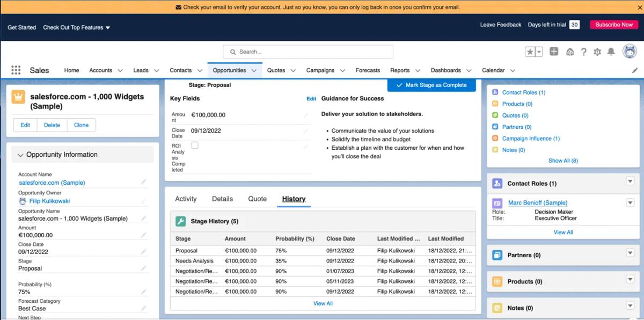
Task: Click the pencil icon beside Stage field
Action: pos(143,268)
